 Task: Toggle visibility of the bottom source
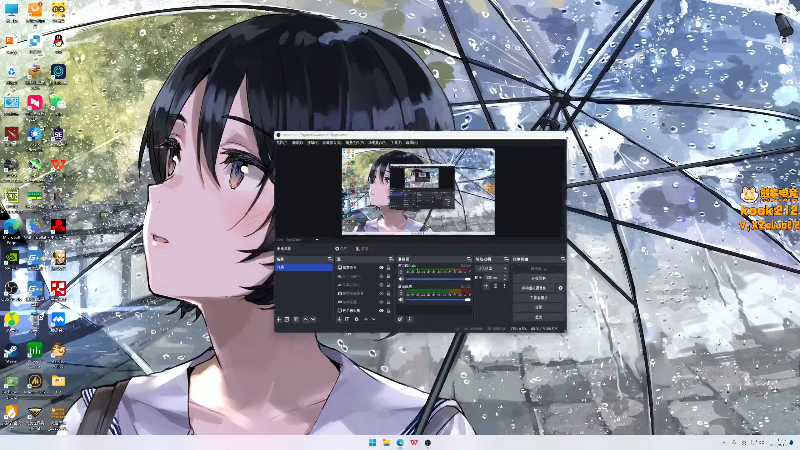point(381,310)
